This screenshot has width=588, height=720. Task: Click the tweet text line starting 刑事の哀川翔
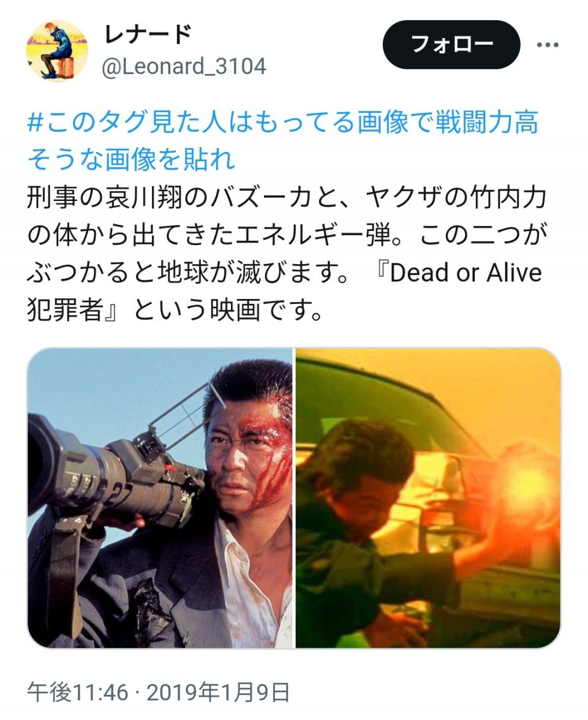287,198
